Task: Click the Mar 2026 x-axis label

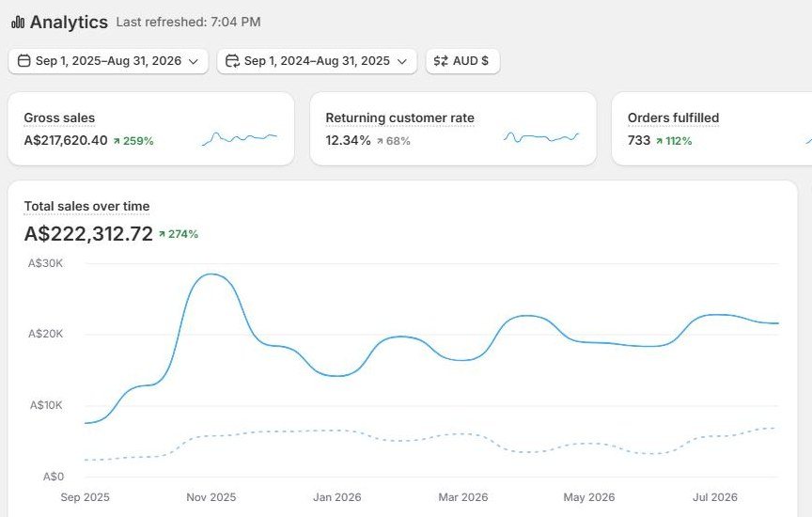Action: tap(463, 497)
